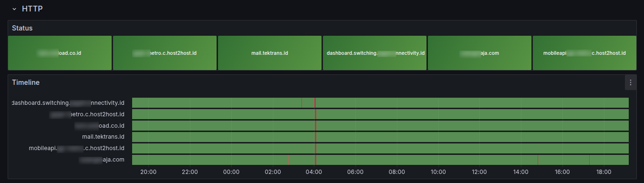Image resolution: width=644 pixels, height=183 pixels.
Task: Click the 00:00 time axis label
Action: click(x=231, y=172)
